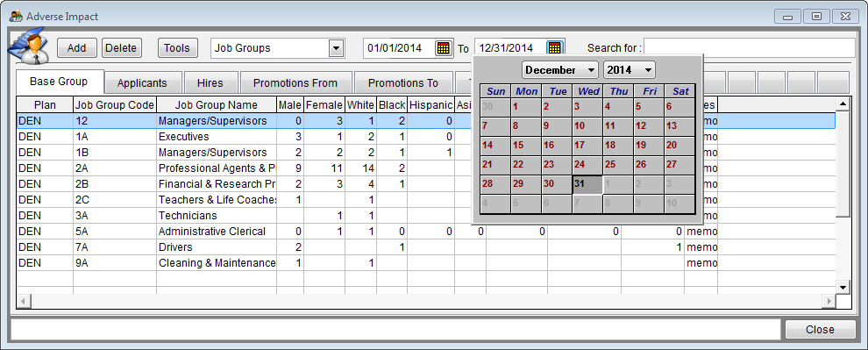Click the Adverse Impact person logo icon
Viewport: 868px width, 350px height.
tap(28, 46)
